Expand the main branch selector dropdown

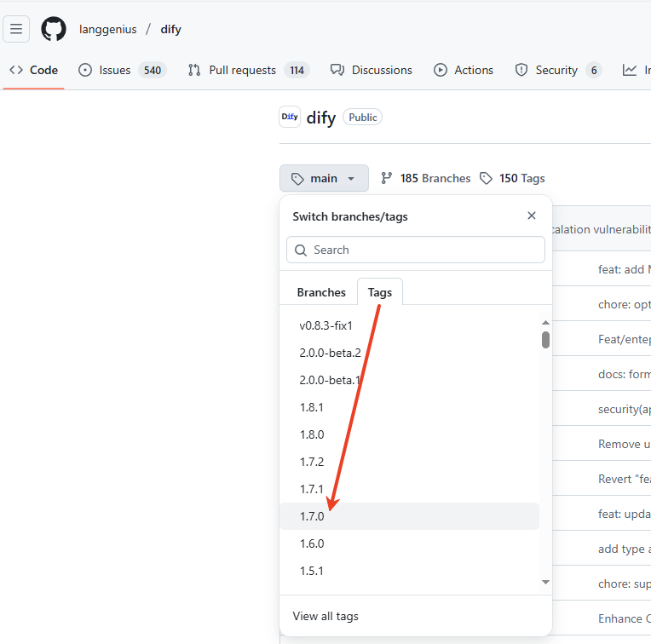coord(324,178)
